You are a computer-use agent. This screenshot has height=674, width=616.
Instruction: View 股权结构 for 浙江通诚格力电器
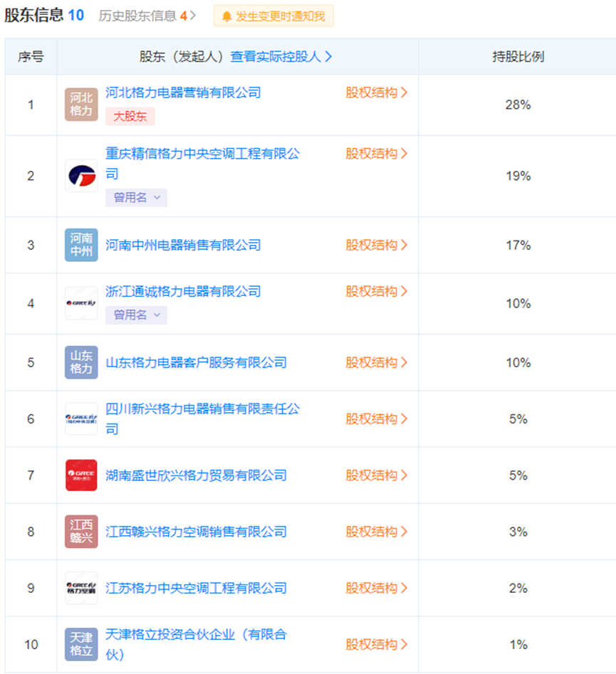[x=377, y=291]
